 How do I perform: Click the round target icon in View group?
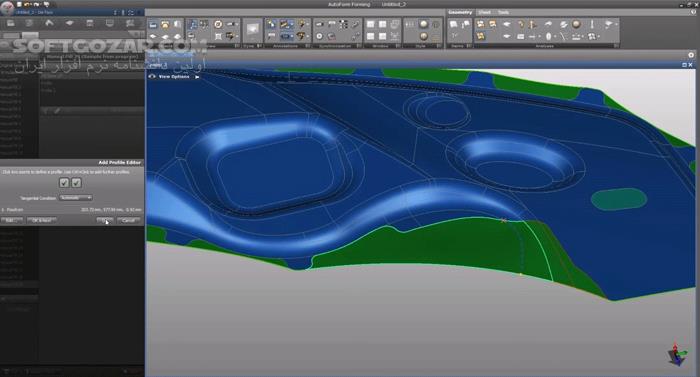tap(218, 24)
